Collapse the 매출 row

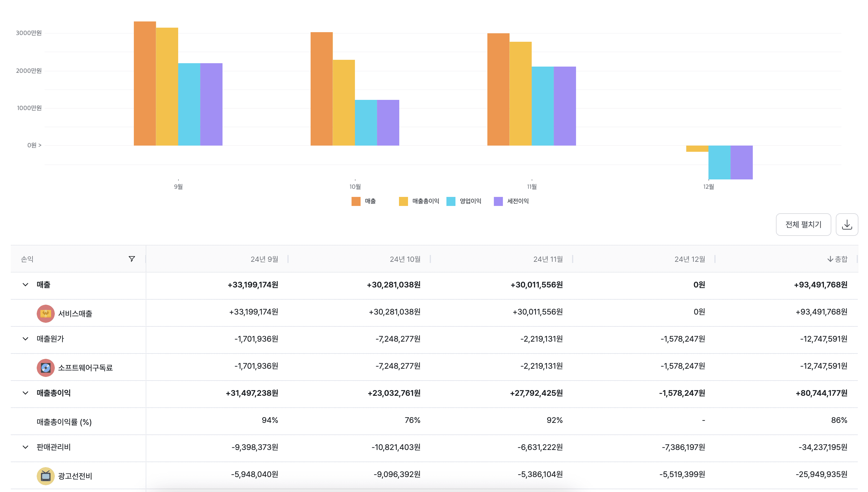pos(25,285)
